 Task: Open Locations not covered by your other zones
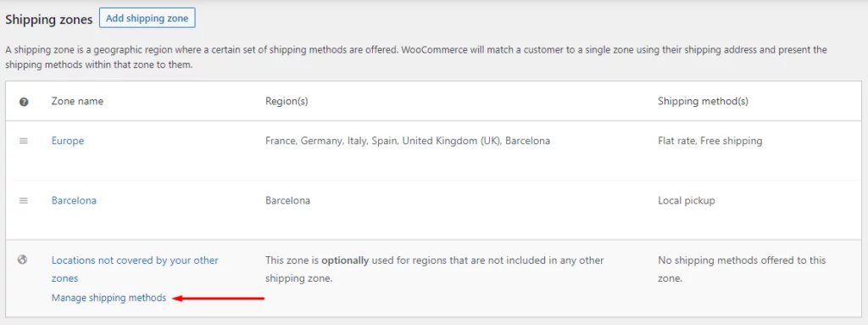pos(135,269)
